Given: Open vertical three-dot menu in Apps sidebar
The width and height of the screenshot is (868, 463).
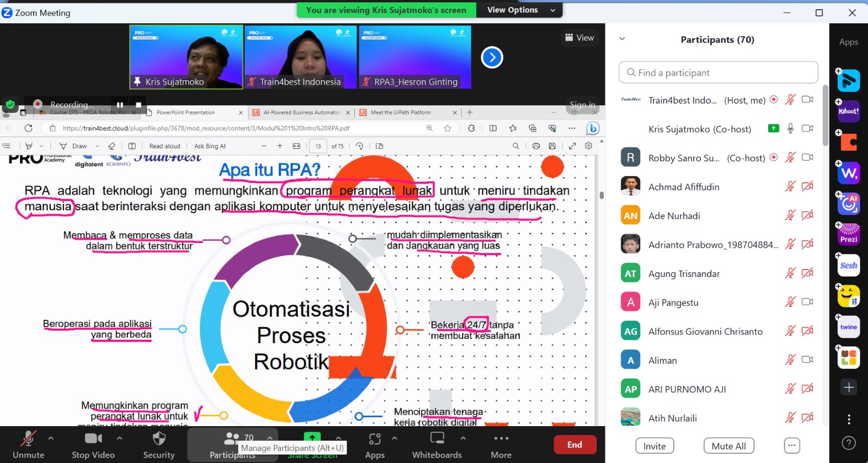Looking at the screenshot, I should coord(849,419).
